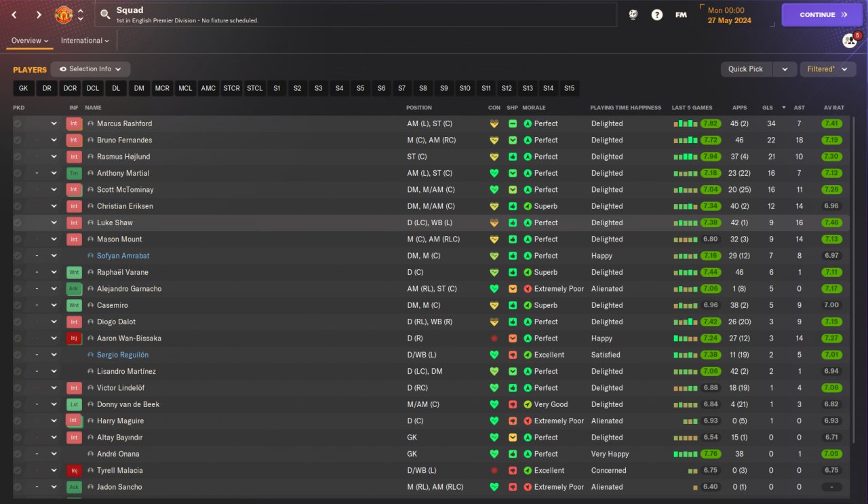Sort by the GLS column header

point(768,108)
